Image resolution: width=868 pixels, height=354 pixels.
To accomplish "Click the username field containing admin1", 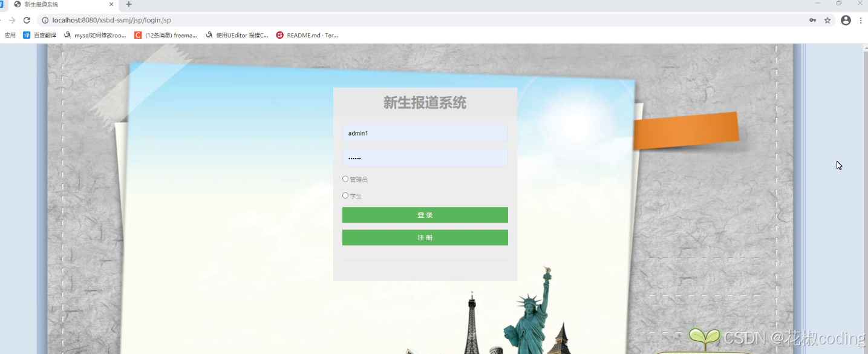I will 425,133.
